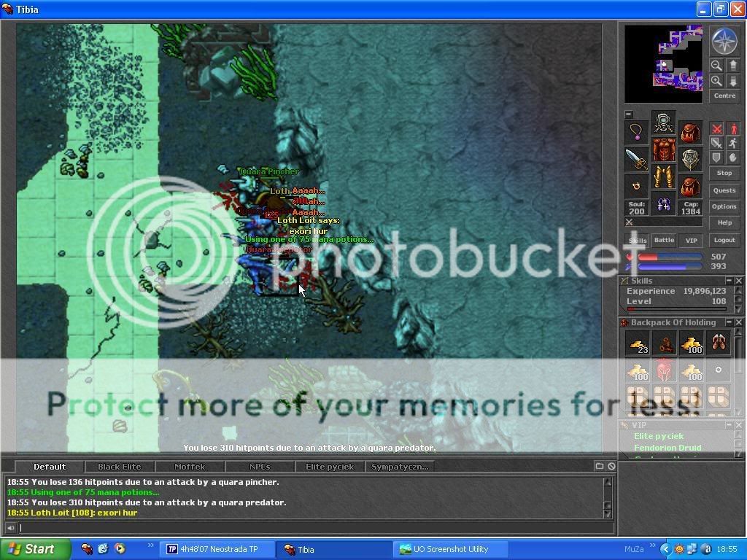Open the Quests log
This screenshot has width=747, height=560.
tap(724, 190)
